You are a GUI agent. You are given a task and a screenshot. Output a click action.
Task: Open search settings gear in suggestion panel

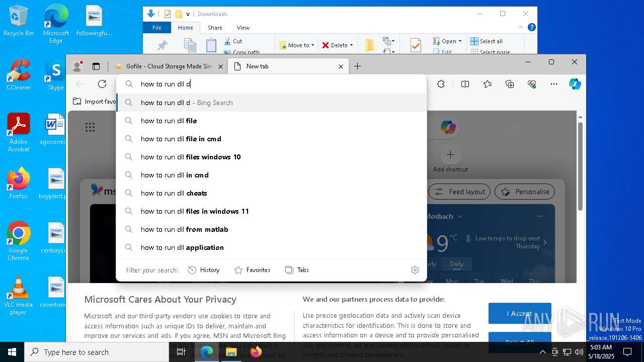[x=415, y=270]
